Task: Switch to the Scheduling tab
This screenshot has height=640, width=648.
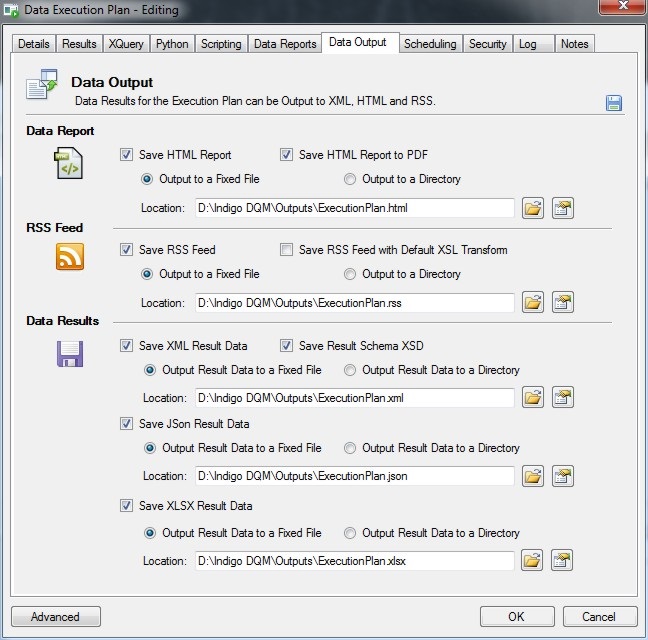Action: click(x=430, y=44)
